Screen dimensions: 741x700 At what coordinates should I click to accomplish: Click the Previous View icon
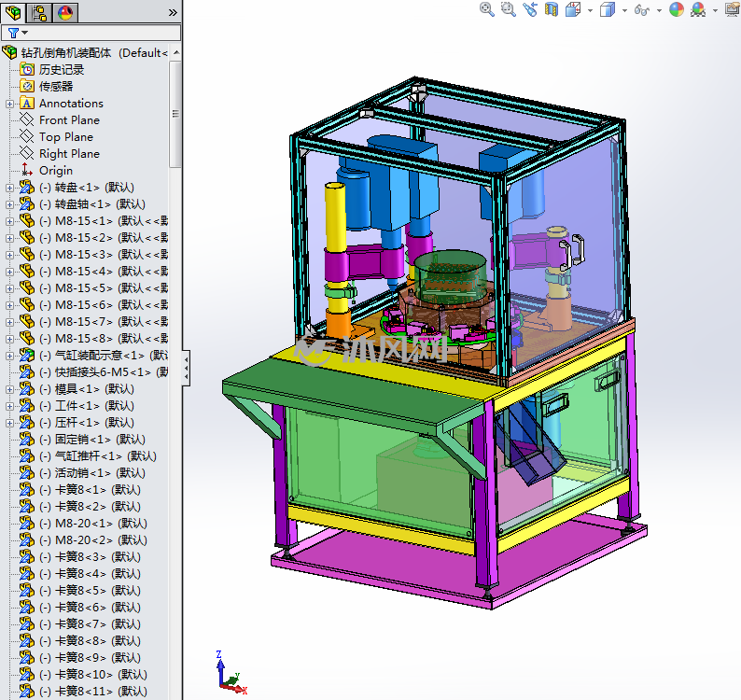pyautogui.click(x=530, y=9)
